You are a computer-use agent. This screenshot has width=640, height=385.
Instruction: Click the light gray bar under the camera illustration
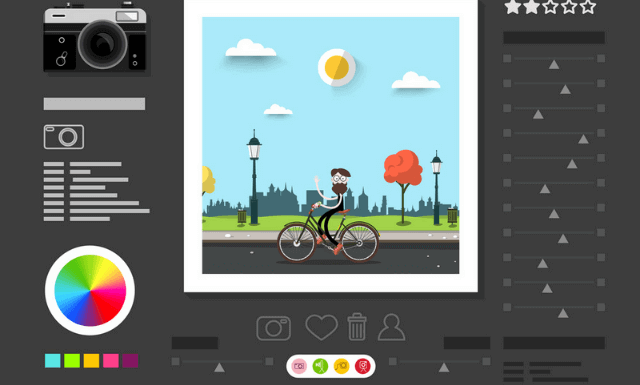point(94,104)
